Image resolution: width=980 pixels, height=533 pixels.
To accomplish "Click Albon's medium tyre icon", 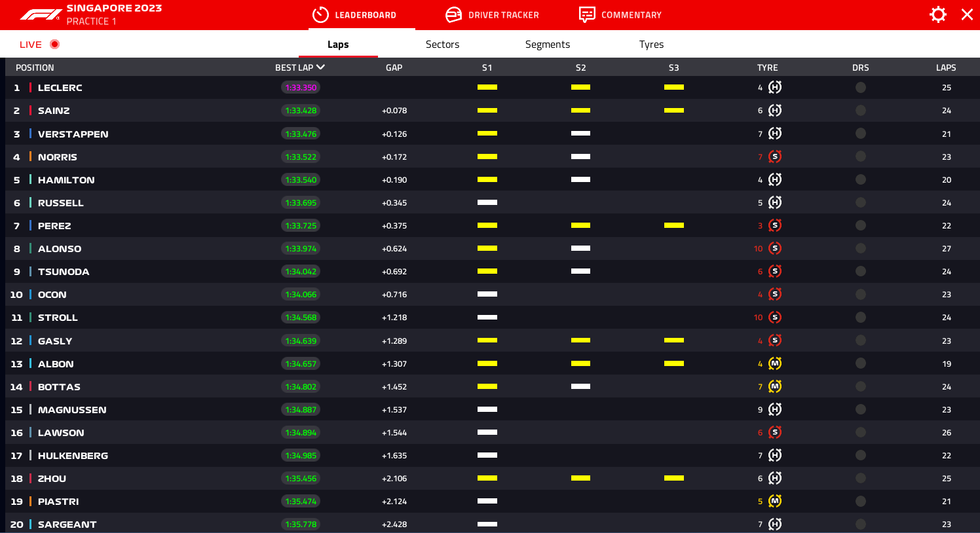I will point(775,363).
